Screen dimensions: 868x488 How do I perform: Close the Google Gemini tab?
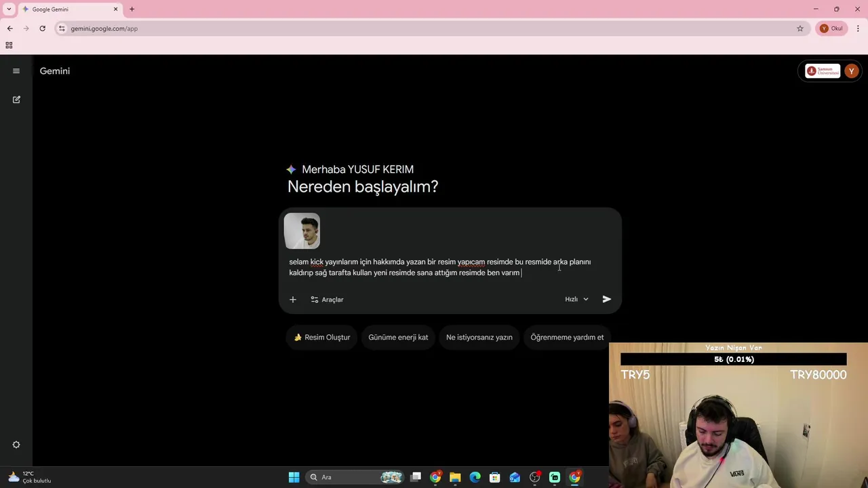click(x=115, y=9)
